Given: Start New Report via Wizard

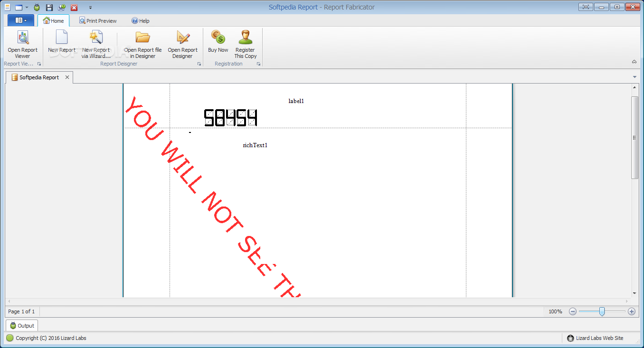Looking at the screenshot, I should (96, 44).
